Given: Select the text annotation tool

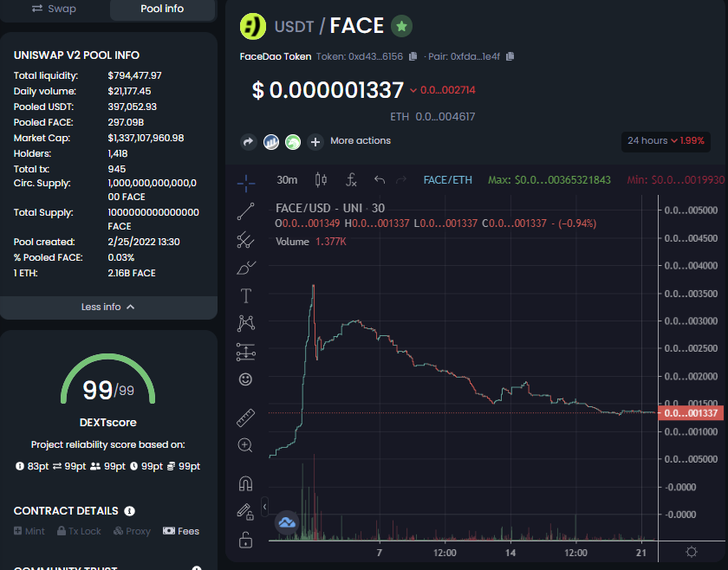Looking at the screenshot, I should click(x=245, y=295).
